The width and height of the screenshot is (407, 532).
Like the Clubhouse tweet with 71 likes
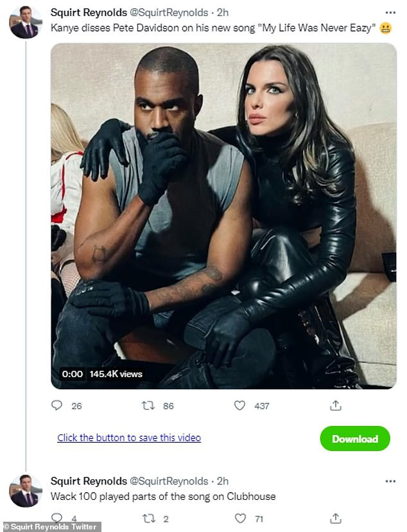pyautogui.click(x=239, y=518)
